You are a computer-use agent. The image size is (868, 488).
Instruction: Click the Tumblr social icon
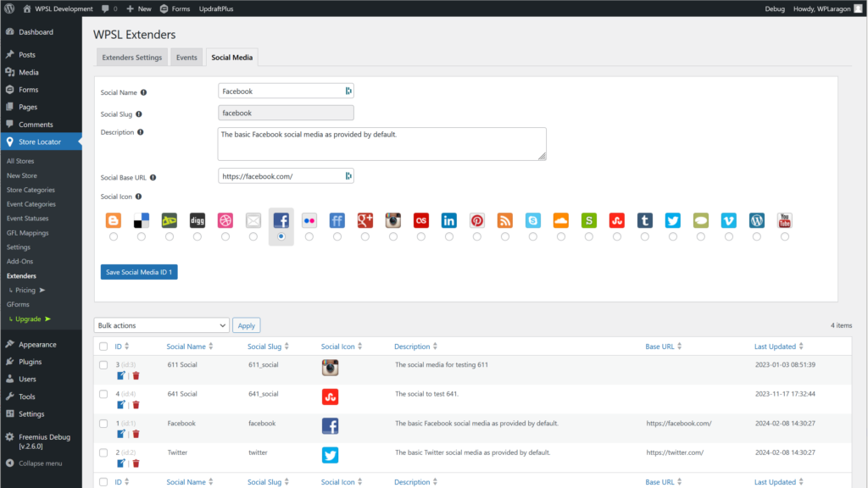coord(644,220)
